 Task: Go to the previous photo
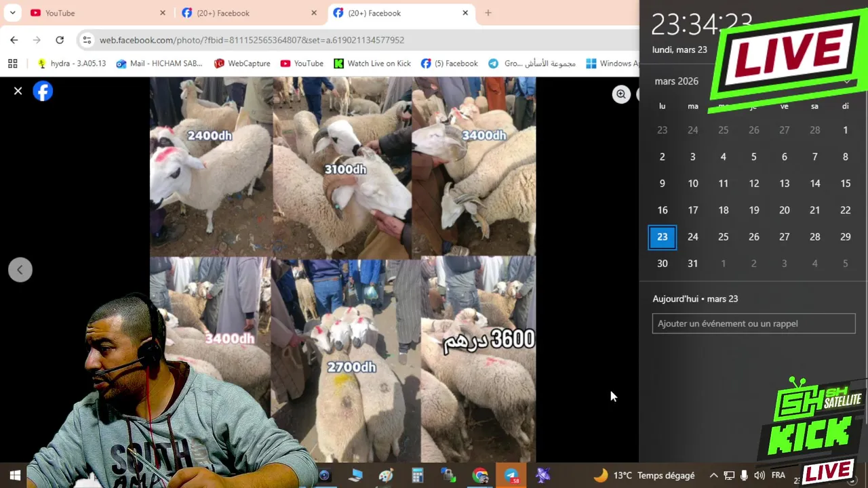point(20,270)
